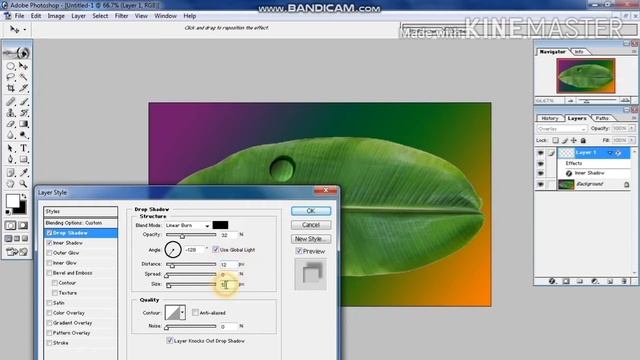Image resolution: width=640 pixels, height=360 pixels.
Task: Select the Crop tool
Action: pos(11,88)
